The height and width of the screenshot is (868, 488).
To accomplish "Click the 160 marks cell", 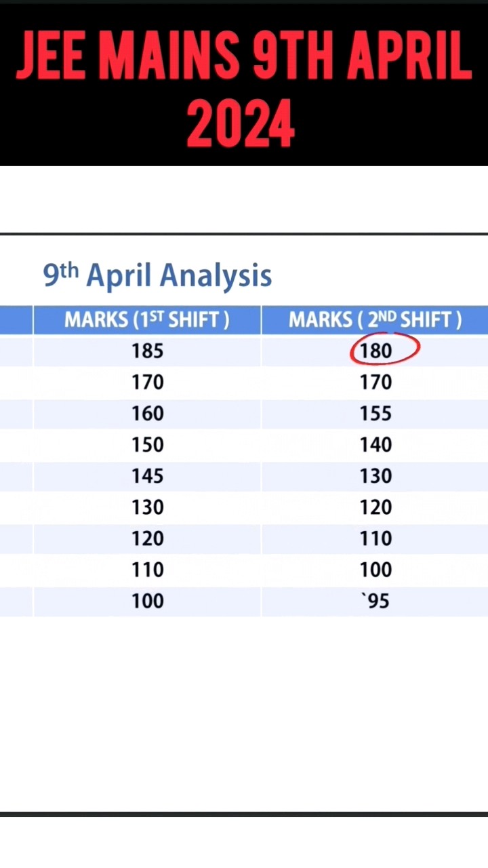I will tap(147, 414).
